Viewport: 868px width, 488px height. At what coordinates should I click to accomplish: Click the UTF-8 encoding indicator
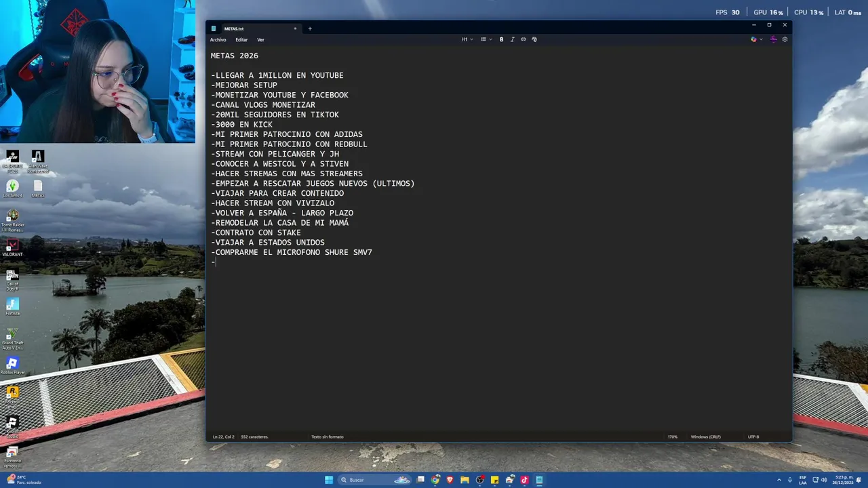[x=753, y=436]
